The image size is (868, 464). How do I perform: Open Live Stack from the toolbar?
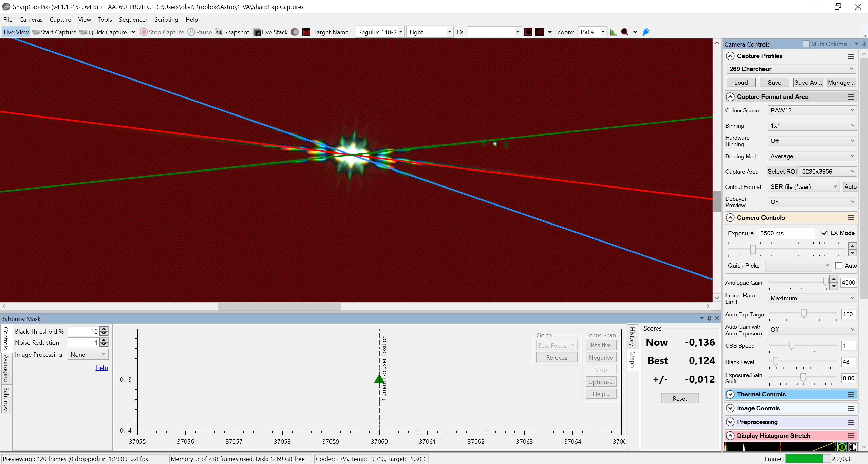point(271,32)
